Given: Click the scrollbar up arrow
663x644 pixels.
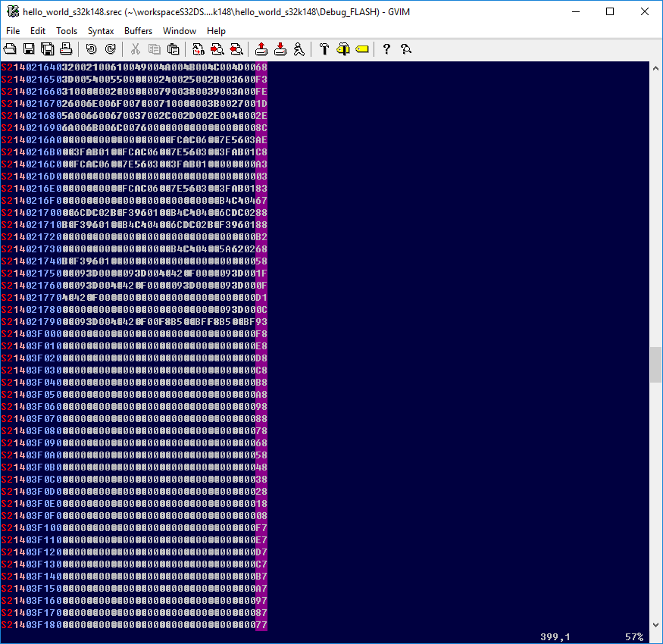Looking at the screenshot, I should [655, 68].
